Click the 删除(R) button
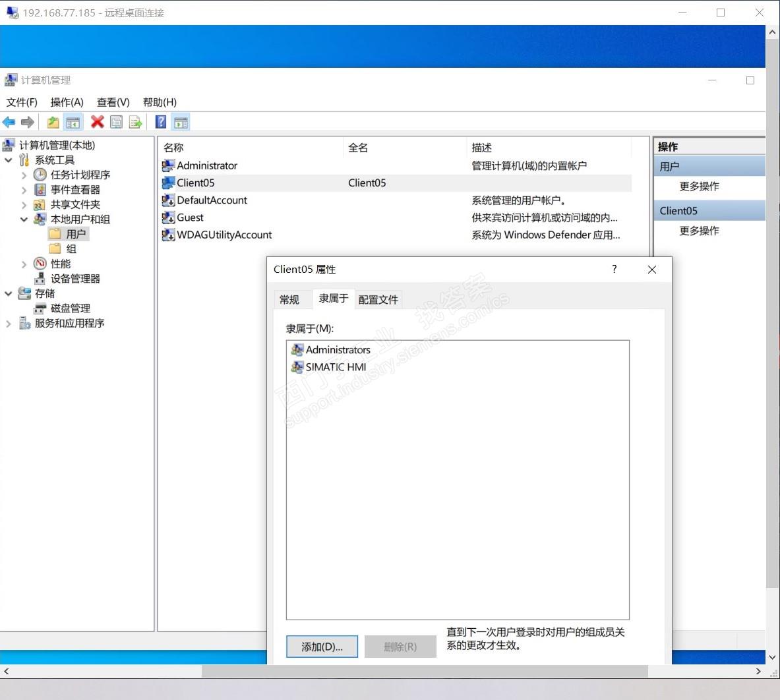The height and width of the screenshot is (700, 780). click(x=400, y=647)
